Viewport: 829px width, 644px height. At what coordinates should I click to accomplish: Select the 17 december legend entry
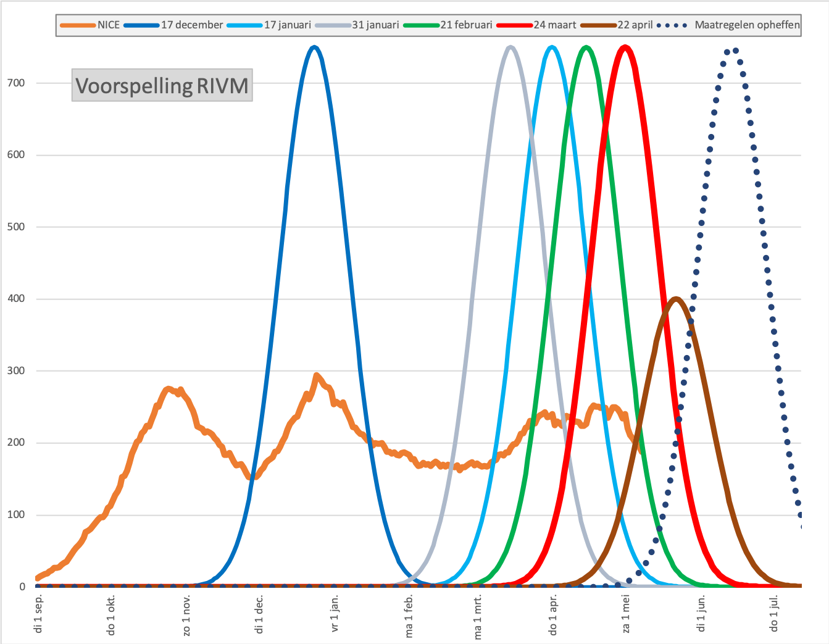point(173,25)
